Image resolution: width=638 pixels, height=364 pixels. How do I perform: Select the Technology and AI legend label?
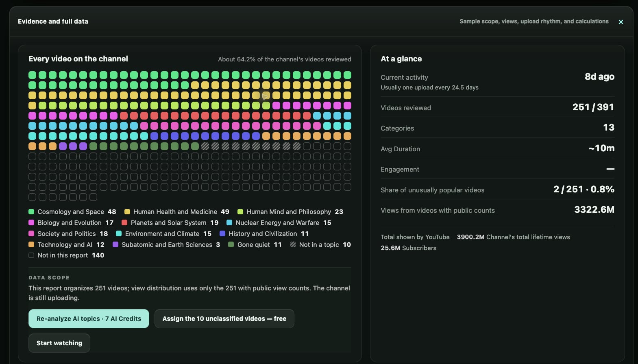click(x=65, y=244)
